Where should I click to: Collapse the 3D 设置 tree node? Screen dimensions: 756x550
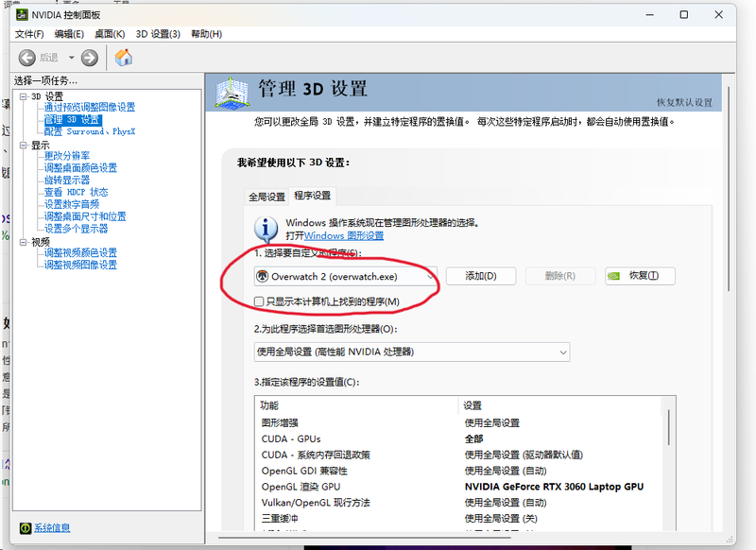[23, 96]
